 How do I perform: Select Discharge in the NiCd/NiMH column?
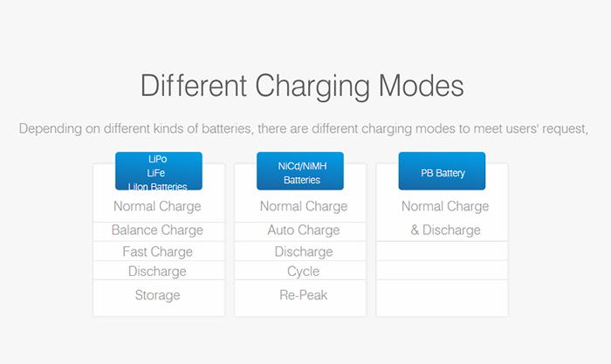tap(303, 251)
